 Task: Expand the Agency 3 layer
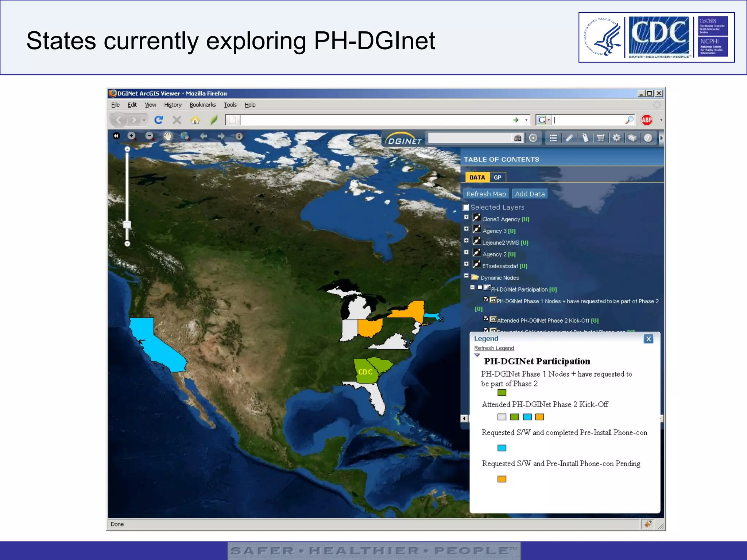tap(466, 229)
